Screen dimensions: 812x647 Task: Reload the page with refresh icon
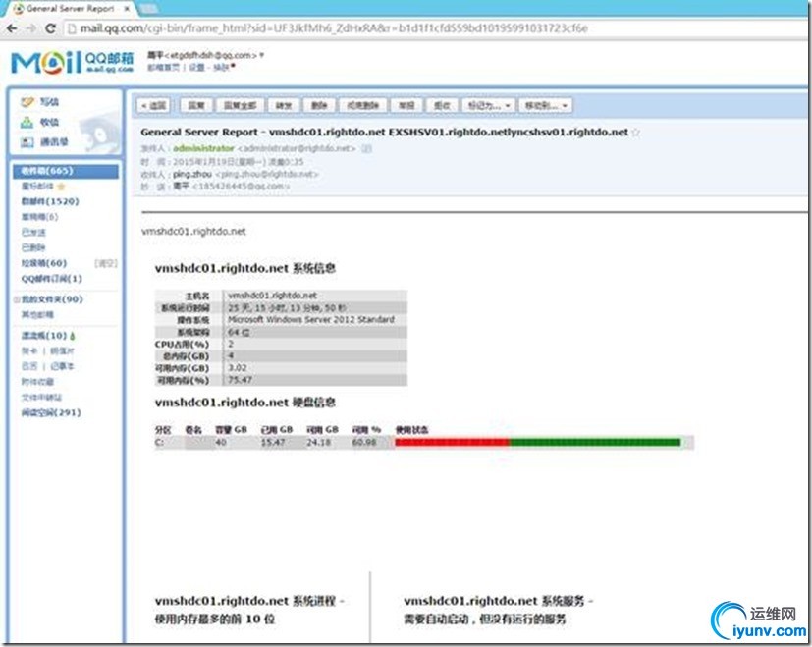click(50, 28)
